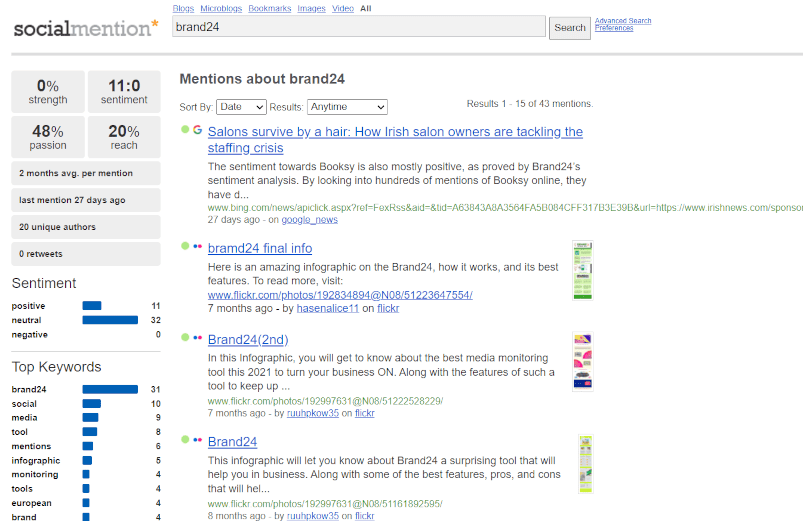Open the Sort By Date dropdown
804x521 pixels.
[241, 107]
